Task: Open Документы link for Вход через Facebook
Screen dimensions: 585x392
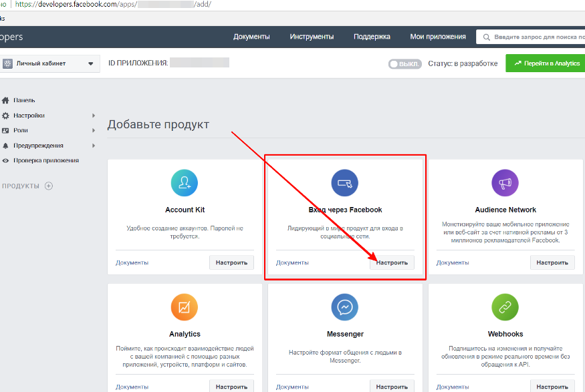Action: [293, 262]
